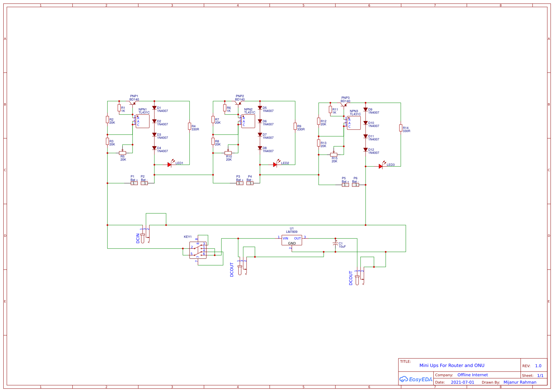The image size is (554, 392).
Task: Click the LED3 diode symbol
Action: 381,166
